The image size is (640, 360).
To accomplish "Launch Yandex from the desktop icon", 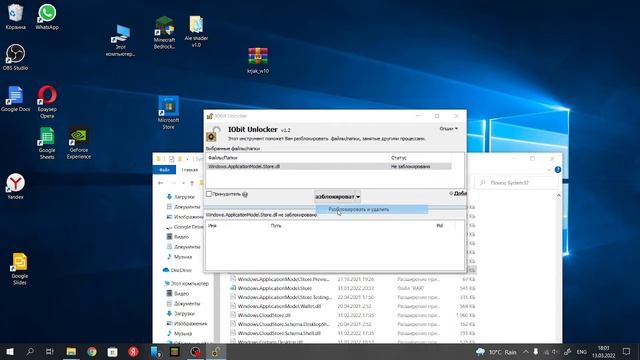I will click(x=15, y=186).
